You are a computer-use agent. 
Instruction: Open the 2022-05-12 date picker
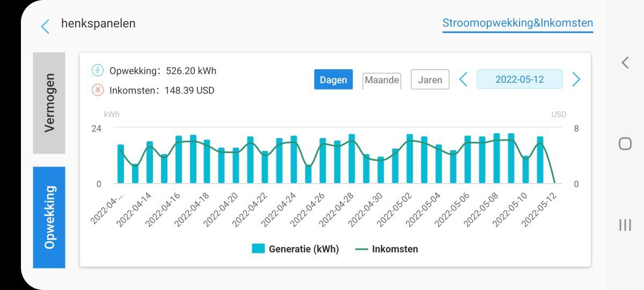519,79
